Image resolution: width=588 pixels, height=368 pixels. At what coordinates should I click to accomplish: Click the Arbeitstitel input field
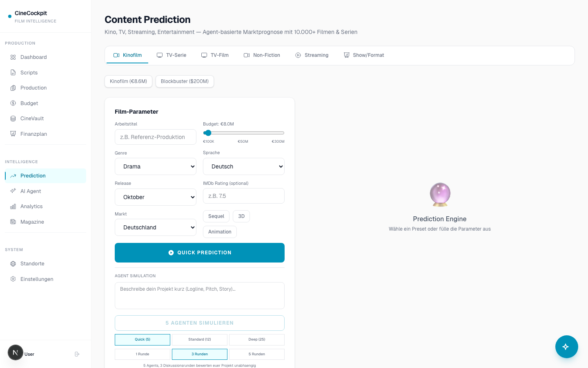155,137
